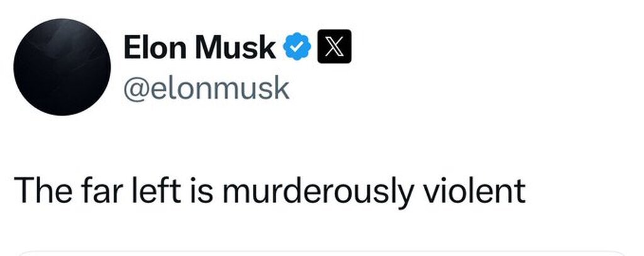Click the tweet text about the far left
Viewport: 644px width, 256px height.
click(x=269, y=190)
